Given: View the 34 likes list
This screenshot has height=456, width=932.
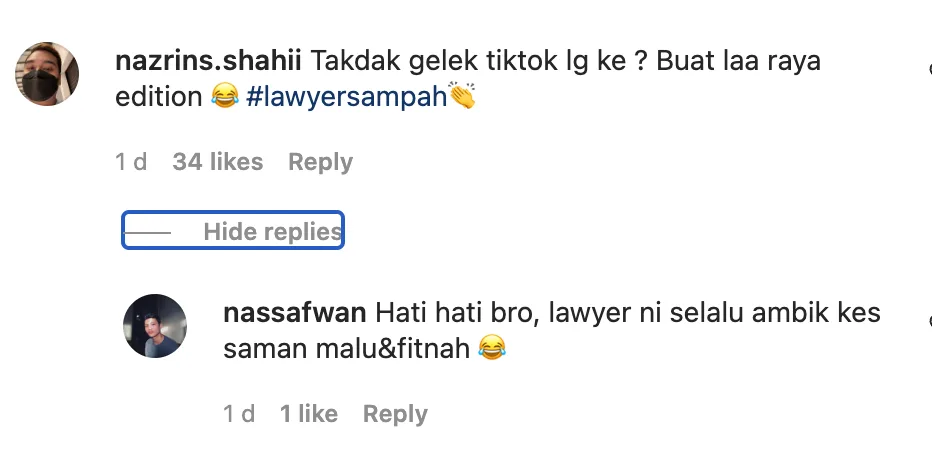Looking at the screenshot, I should coord(218,162).
